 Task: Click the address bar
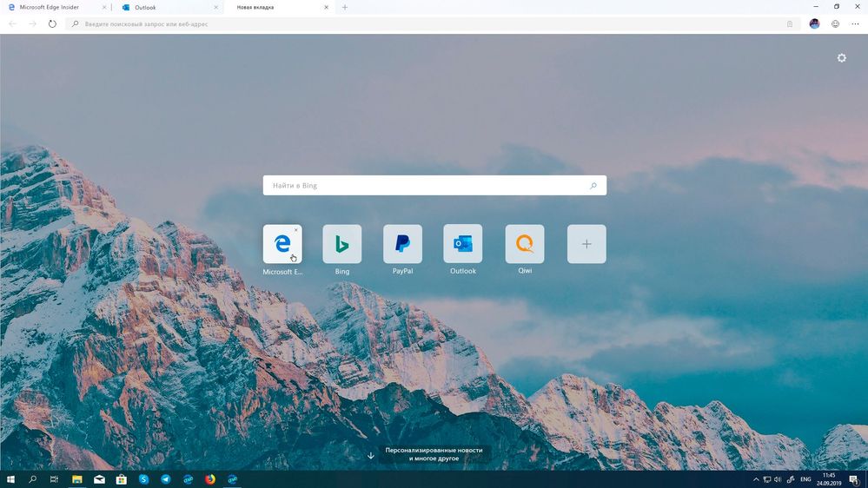click(432, 23)
